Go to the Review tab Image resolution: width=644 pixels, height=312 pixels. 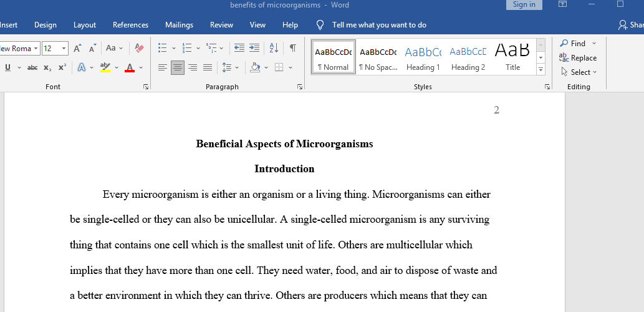(221, 25)
